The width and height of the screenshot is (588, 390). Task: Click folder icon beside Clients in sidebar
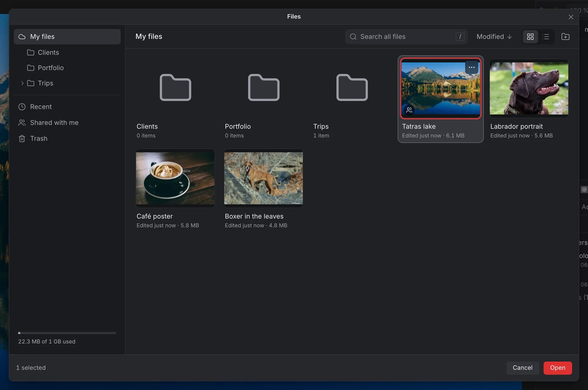tap(30, 53)
